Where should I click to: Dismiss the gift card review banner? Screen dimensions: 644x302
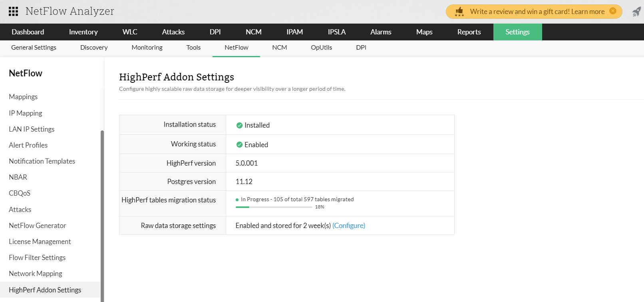point(612,11)
